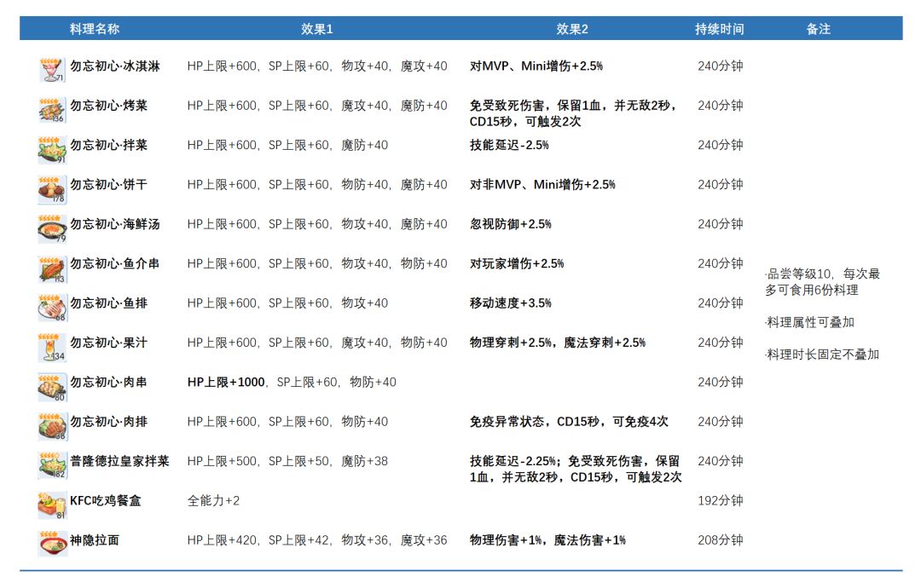This screenshot has width=921, height=588.
Task: Select the name 勿忘初心·肉排
Action: pyautogui.click(x=108, y=422)
